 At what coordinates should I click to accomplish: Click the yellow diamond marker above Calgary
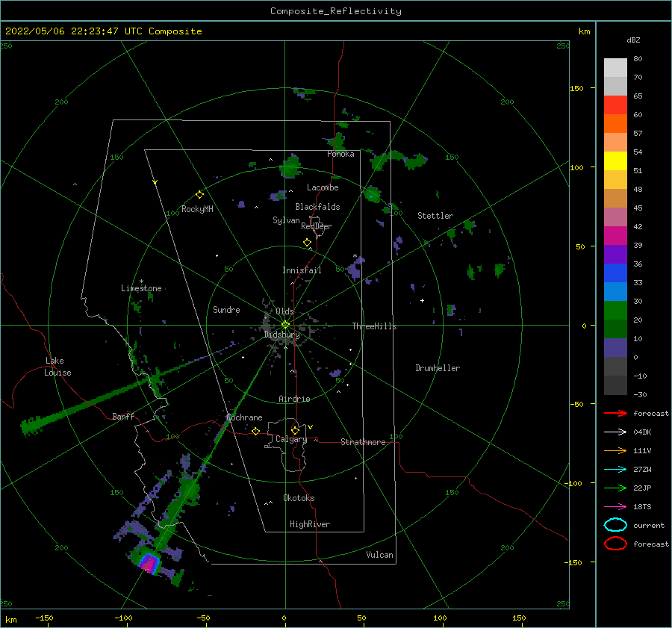pos(295,430)
